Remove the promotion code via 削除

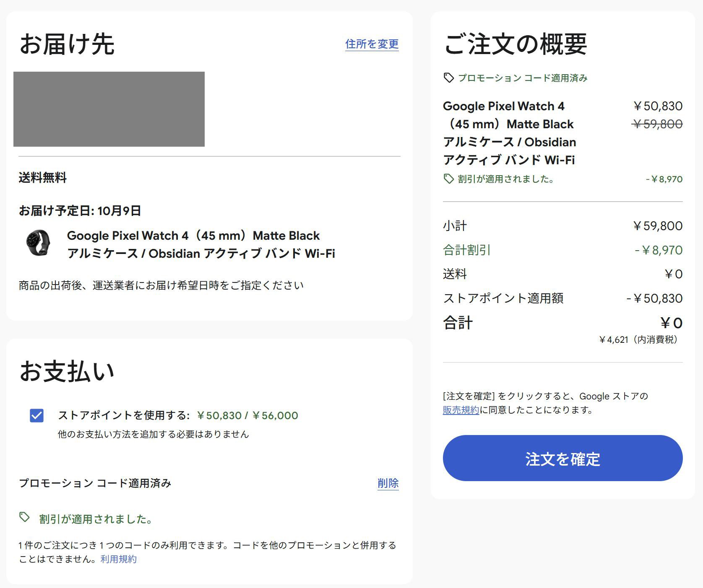(x=388, y=484)
